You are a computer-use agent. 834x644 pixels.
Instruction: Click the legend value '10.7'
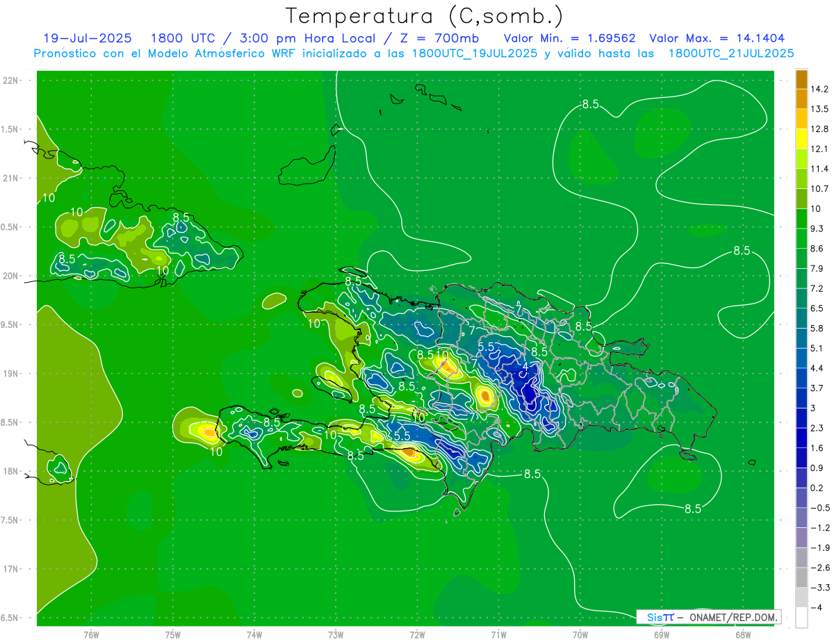(819, 189)
